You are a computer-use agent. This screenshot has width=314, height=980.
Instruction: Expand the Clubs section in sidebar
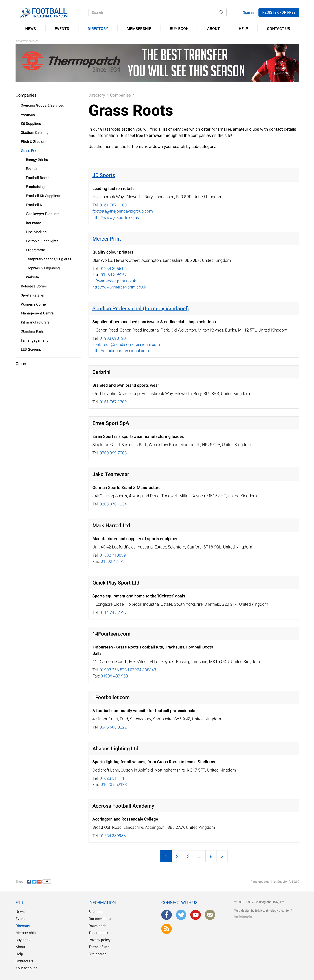(x=21, y=364)
